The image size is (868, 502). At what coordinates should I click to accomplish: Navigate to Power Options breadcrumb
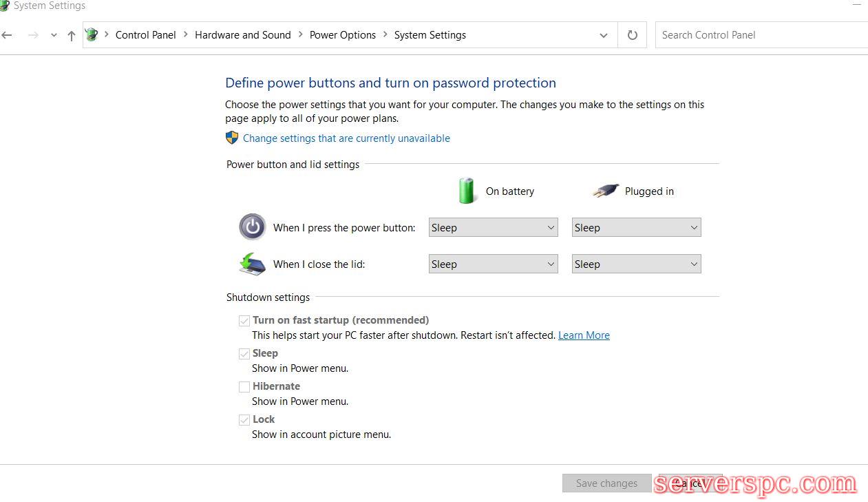[x=342, y=35]
